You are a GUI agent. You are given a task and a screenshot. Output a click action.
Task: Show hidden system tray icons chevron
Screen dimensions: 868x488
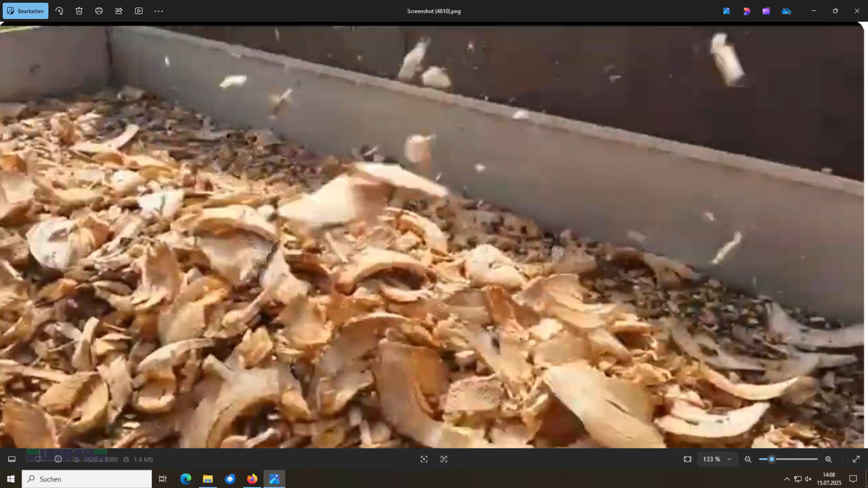coord(787,479)
